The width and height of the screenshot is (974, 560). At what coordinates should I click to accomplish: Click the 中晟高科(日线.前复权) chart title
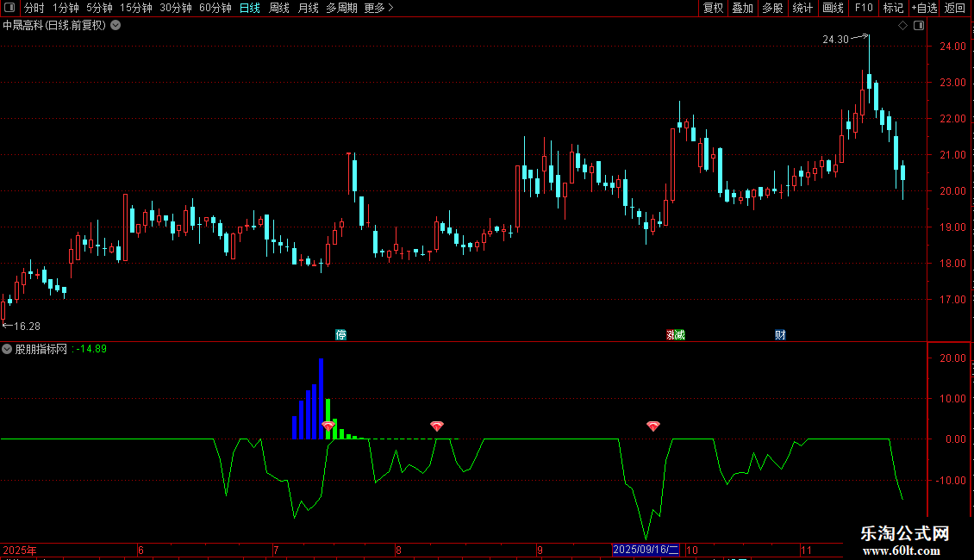click(x=54, y=26)
